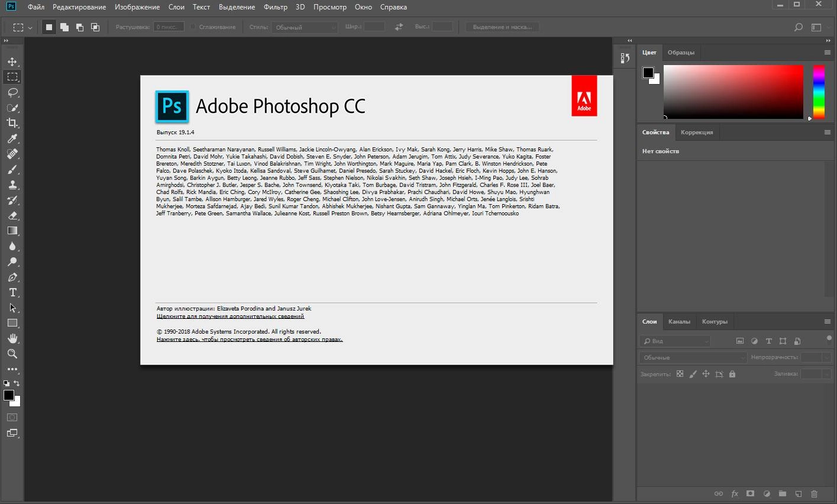Toggle type layer filter icon
This screenshot has height=504, width=837.
(768, 341)
